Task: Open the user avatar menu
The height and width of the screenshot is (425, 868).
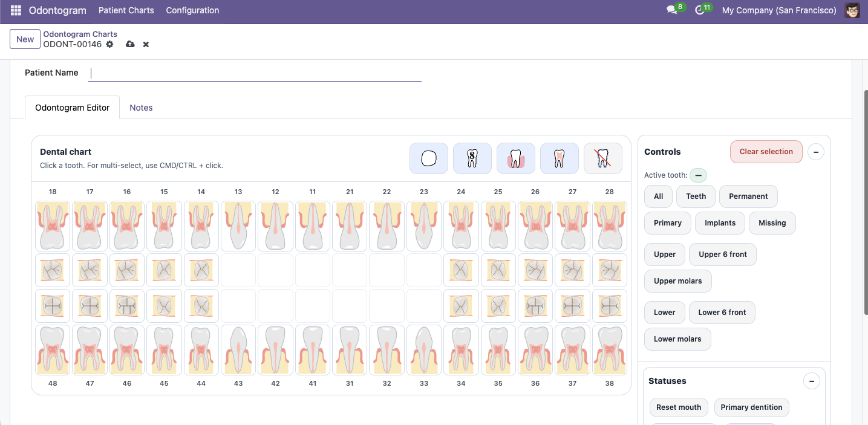Action: 852,10
